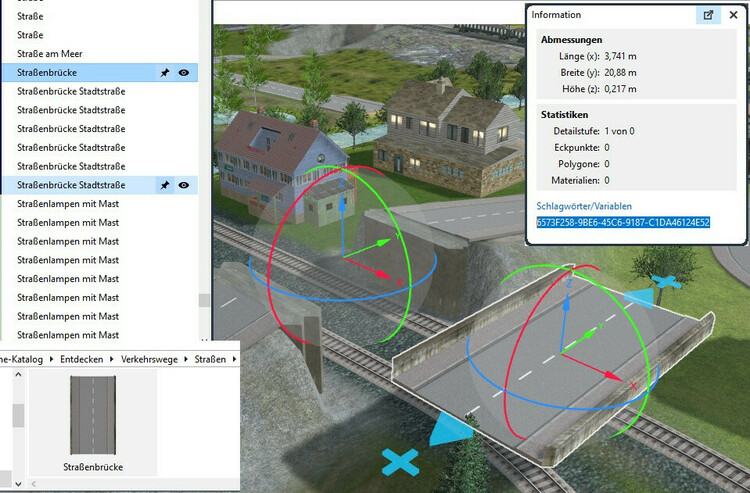Click cyan triangle handle at bridge front end

click(x=449, y=429)
